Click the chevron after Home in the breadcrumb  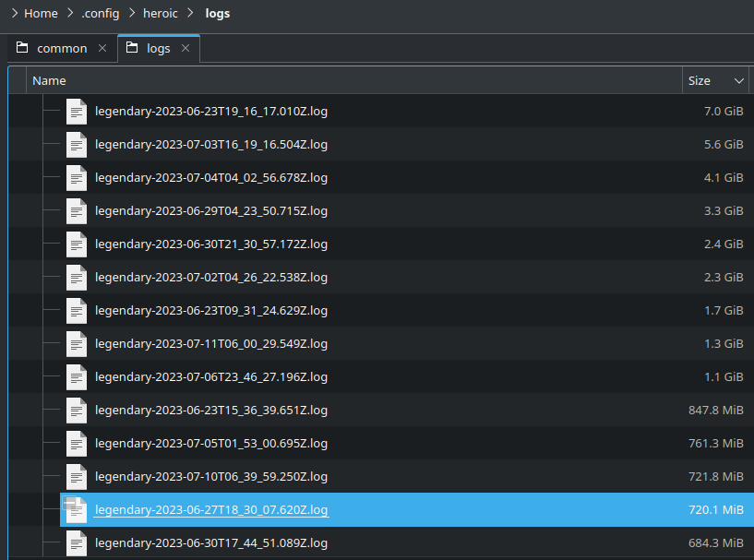(x=69, y=13)
